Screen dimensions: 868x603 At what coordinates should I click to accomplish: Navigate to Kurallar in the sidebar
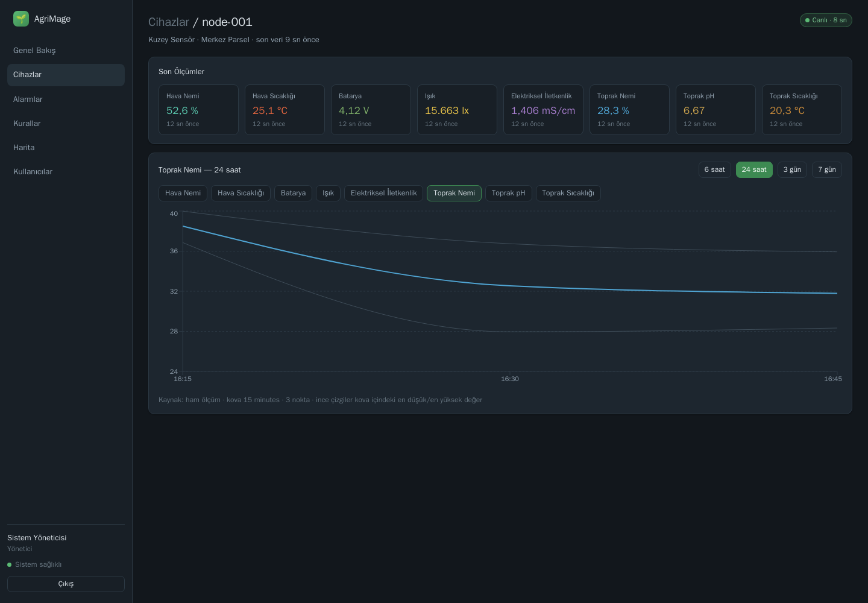(66, 123)
